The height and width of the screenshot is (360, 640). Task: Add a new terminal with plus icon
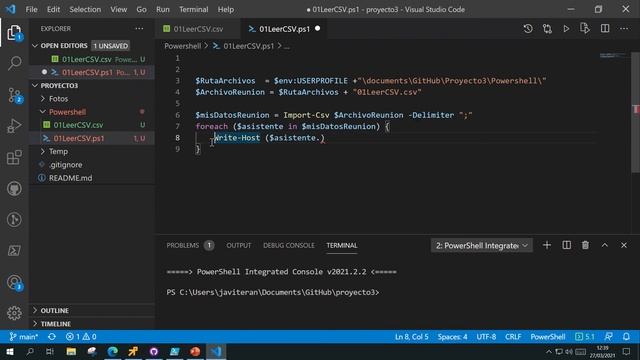pyautogui.click(x=547, y=245)
